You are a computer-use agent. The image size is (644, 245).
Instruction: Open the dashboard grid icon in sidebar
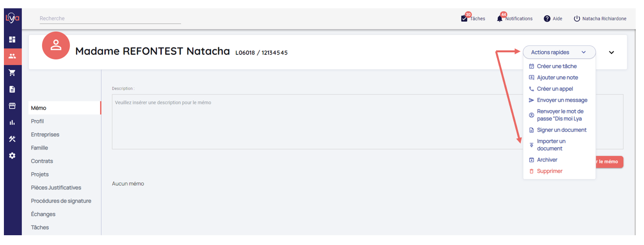pos(12,39)
